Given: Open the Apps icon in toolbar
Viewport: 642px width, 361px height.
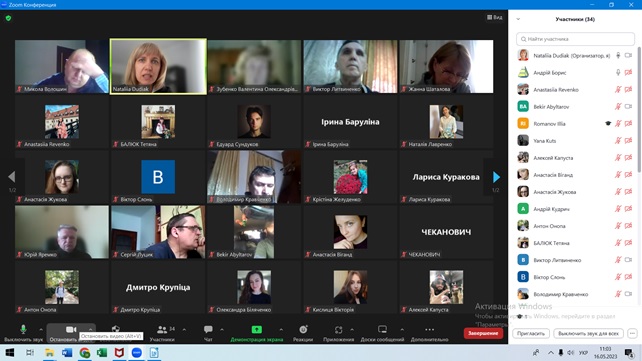Looking at the screenshot, I should 338,329.
